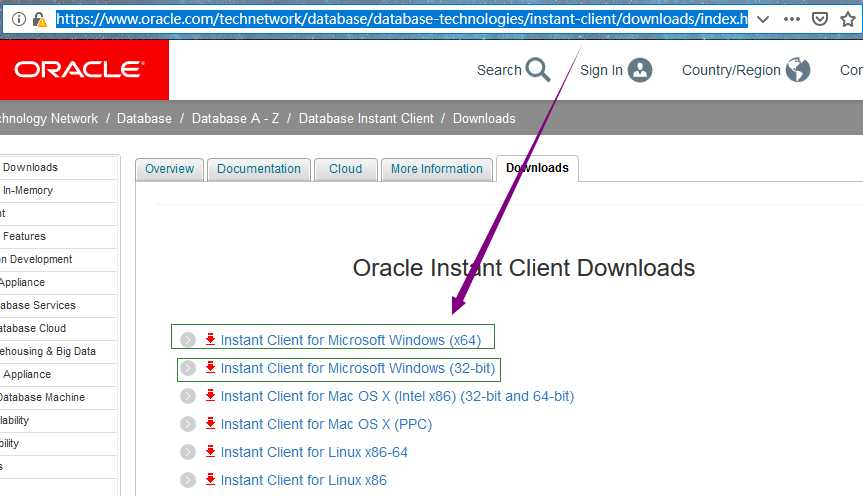Click the Country/Region globe icon
863x496 pixels.
(x=798, y=70)
